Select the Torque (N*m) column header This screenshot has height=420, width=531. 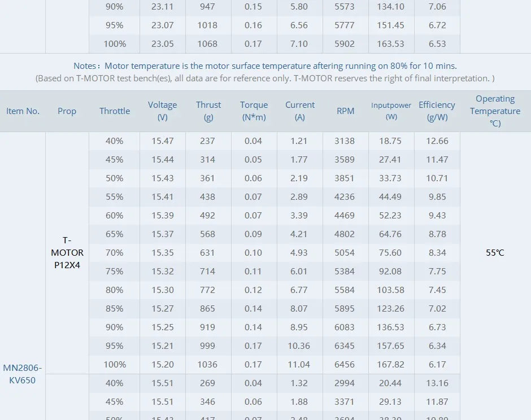coord(254,111)
